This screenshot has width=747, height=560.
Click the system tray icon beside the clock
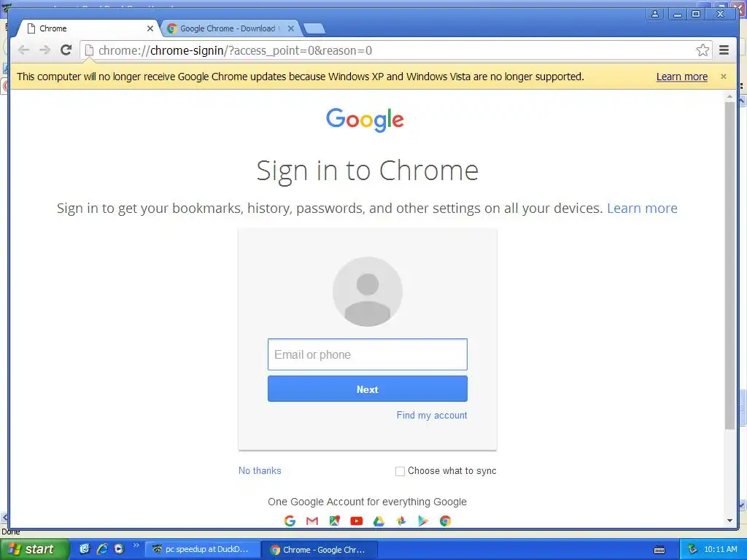692,549
